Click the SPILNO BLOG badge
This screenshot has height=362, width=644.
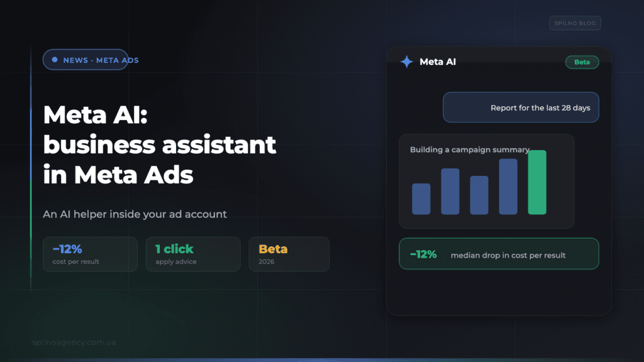coord(575,23)
